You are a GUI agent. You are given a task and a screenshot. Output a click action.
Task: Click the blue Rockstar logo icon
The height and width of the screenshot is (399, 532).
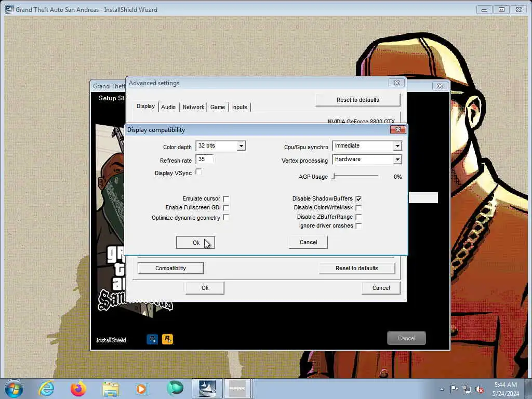[x=152, y=339]
